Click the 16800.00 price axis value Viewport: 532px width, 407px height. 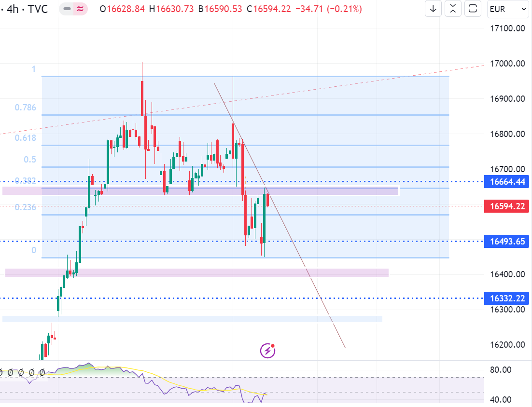(507, 134)
